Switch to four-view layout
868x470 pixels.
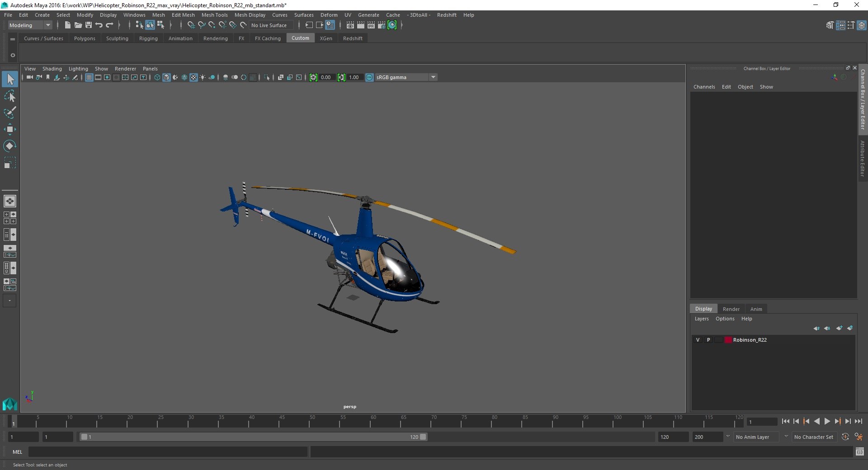(10, 218)
